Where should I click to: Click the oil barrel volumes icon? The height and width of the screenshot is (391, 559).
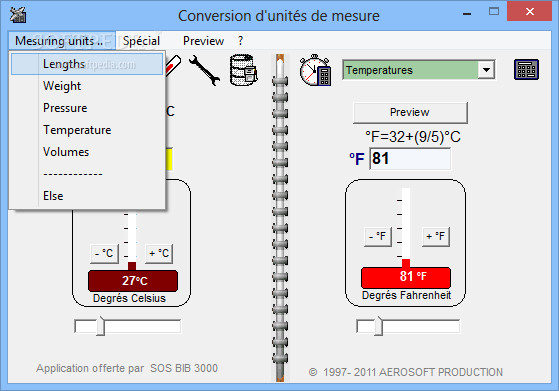(243, 70)
